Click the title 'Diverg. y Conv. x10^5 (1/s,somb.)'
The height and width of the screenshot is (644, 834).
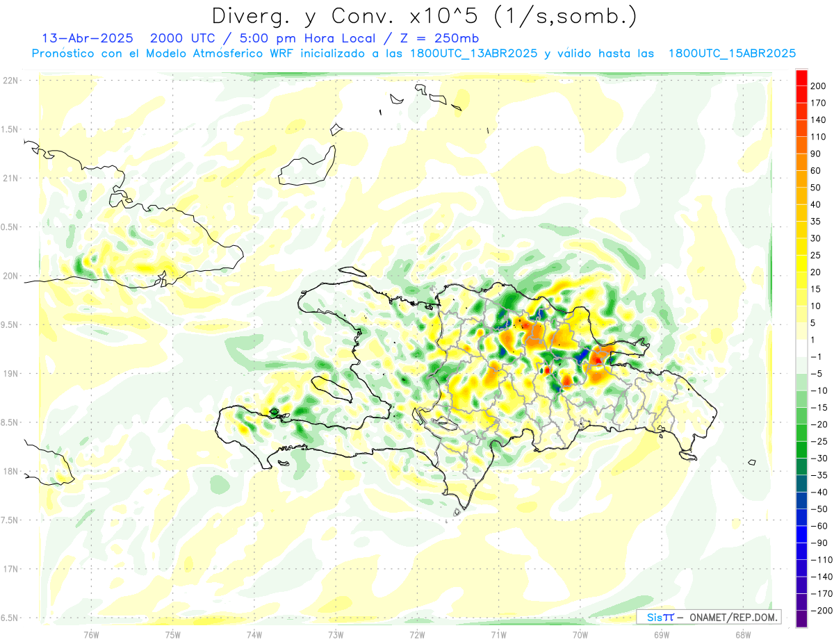(424, 15)
